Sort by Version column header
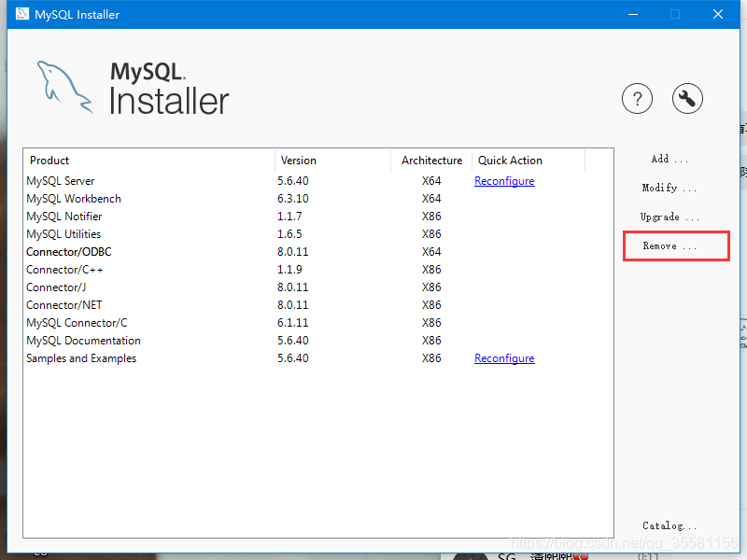 coord(333,161)
